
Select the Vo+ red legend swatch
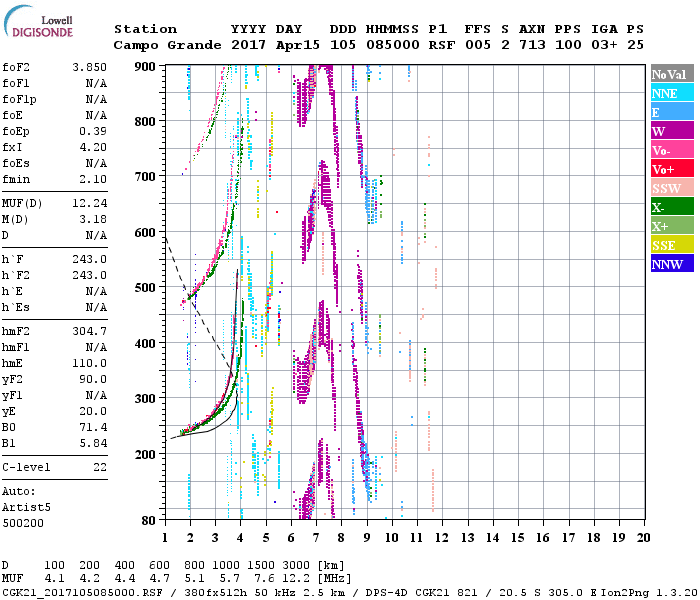click(672, 169)
